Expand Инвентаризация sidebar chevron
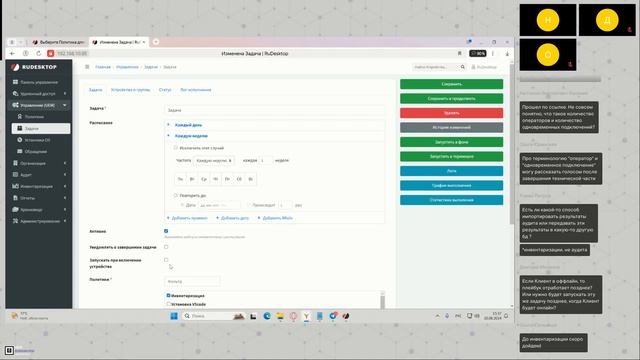 tap(65, 186)
